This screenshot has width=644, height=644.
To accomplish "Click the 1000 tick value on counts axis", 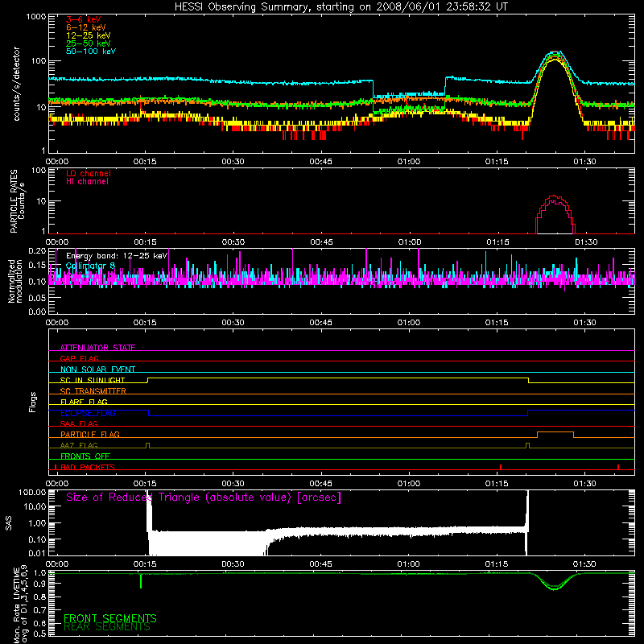I will click(x=35, y=17).
